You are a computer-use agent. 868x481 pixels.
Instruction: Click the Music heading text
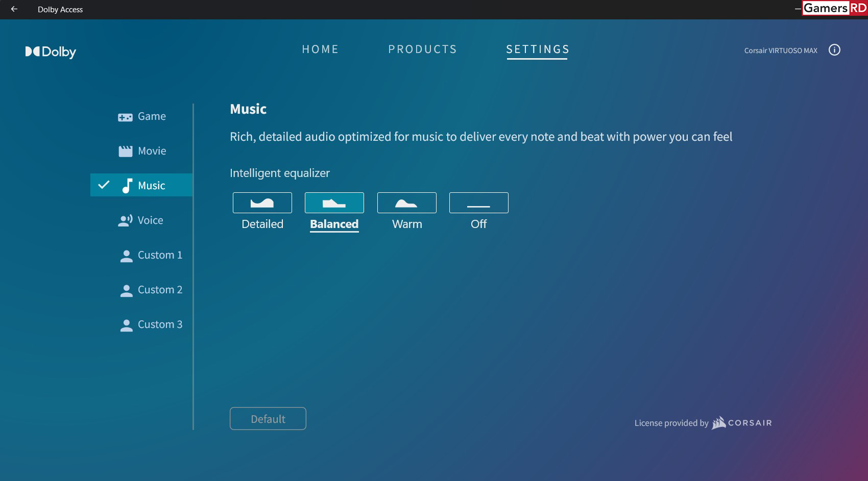248,109
